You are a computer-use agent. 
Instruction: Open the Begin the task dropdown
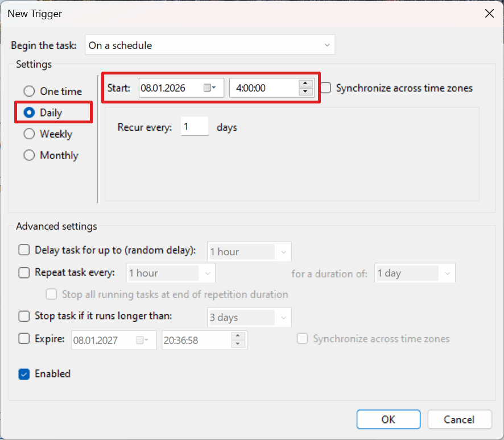point(327,45)
